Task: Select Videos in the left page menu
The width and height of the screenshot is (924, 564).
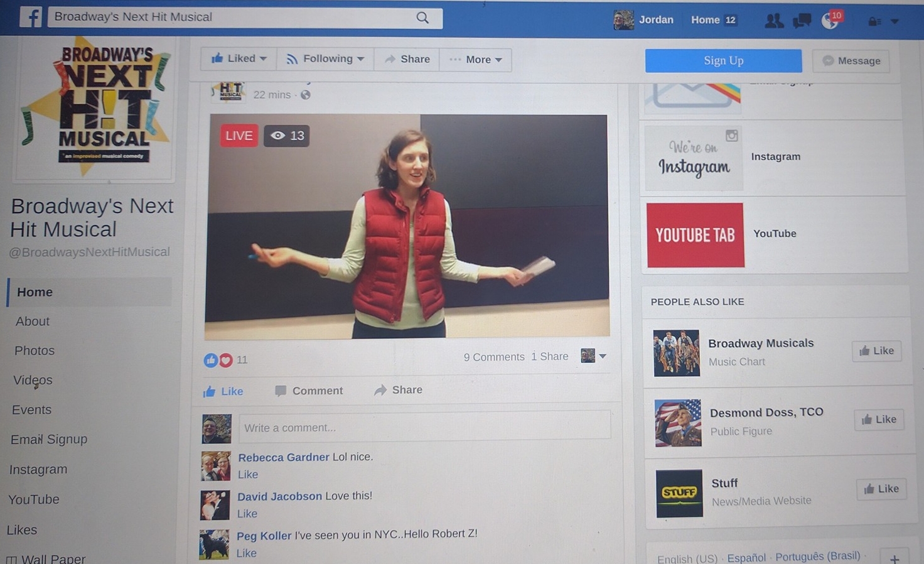Action: 33,380
